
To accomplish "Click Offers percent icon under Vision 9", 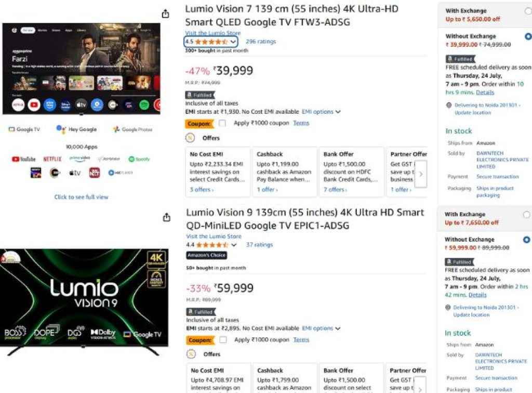I will tap(191, 354).
